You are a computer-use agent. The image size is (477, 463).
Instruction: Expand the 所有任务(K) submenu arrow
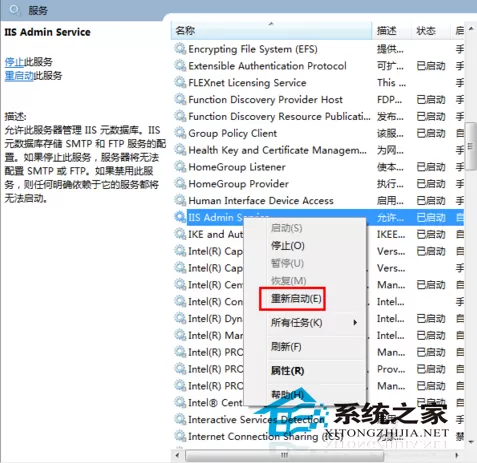click(x=355, y=322)
